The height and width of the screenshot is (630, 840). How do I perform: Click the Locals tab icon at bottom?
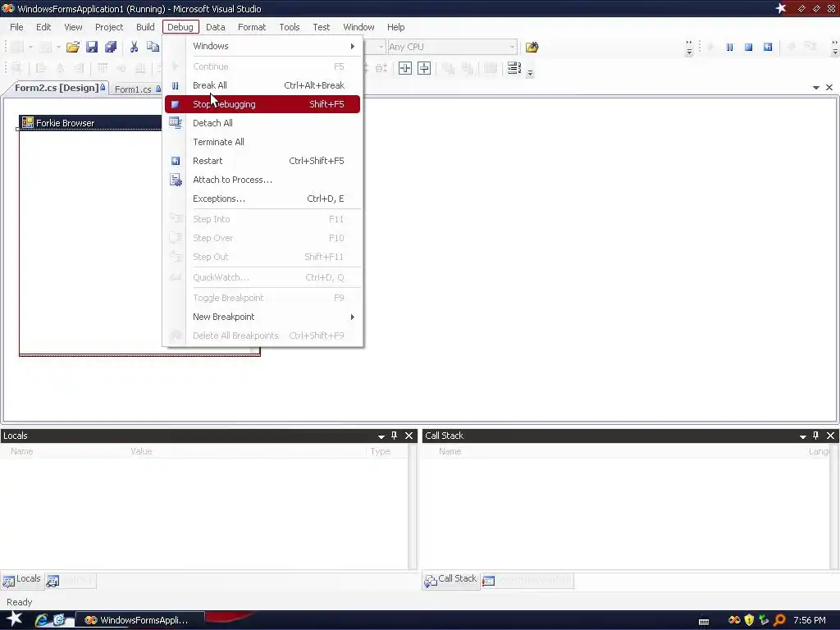click(8, 581)
